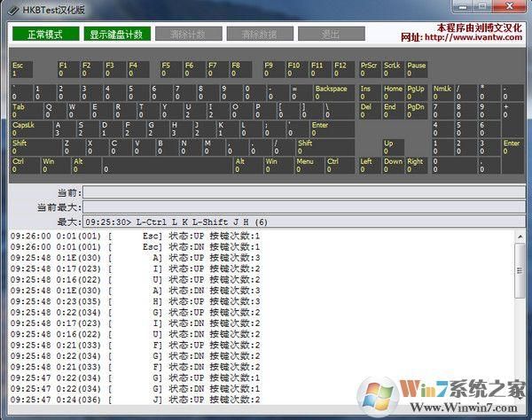The image size is (532, 420).
Task: Toggle the 显示键盘计数 button
Action: click(117, 34)
